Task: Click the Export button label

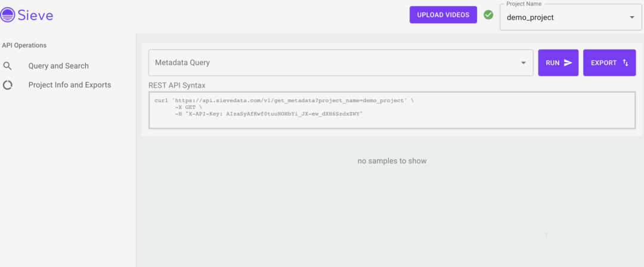Action: [x=603, y=63]
